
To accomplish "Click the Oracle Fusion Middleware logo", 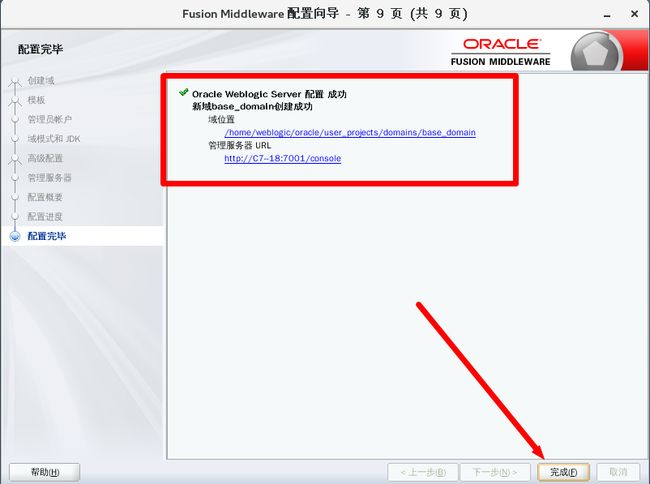I will (500, 52).
